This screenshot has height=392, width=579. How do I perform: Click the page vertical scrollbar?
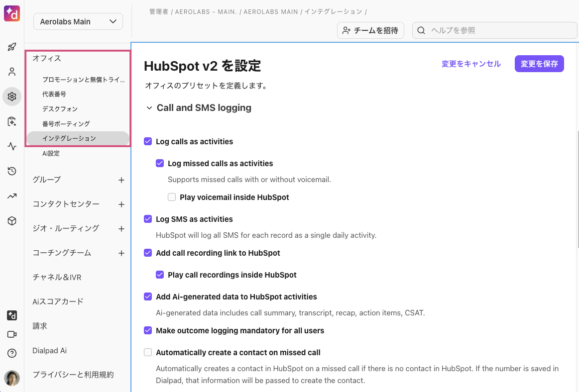pos(578,189)
